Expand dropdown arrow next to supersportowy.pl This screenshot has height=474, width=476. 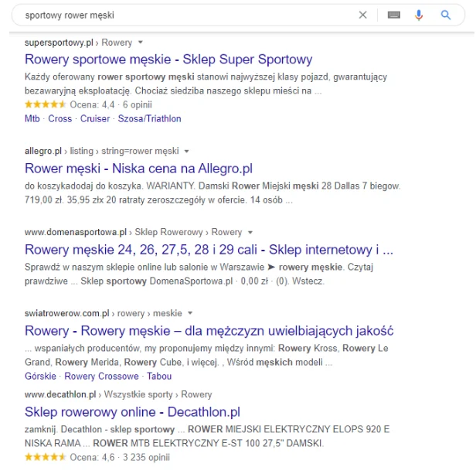[141, 43]
